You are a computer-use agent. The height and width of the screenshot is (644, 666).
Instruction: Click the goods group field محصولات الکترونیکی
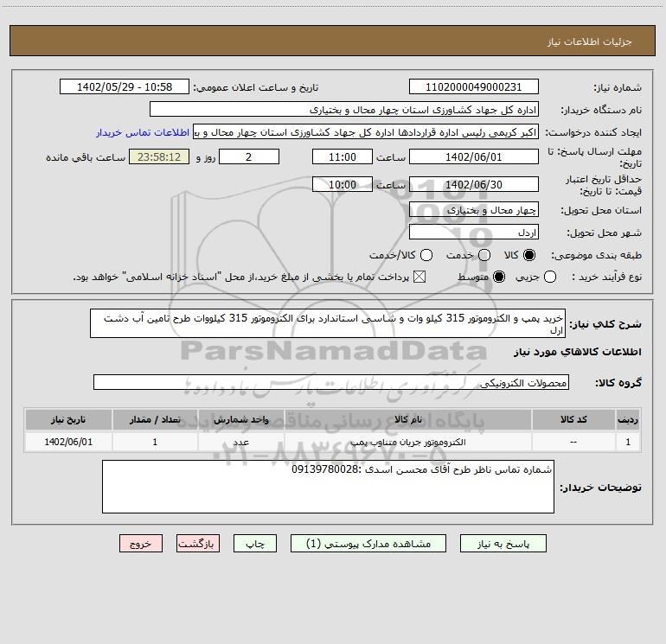pyautogui.click(x=331, y=382)
